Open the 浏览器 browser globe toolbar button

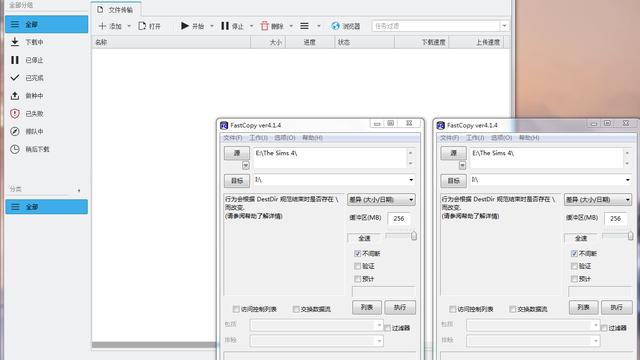pos(346,26)
